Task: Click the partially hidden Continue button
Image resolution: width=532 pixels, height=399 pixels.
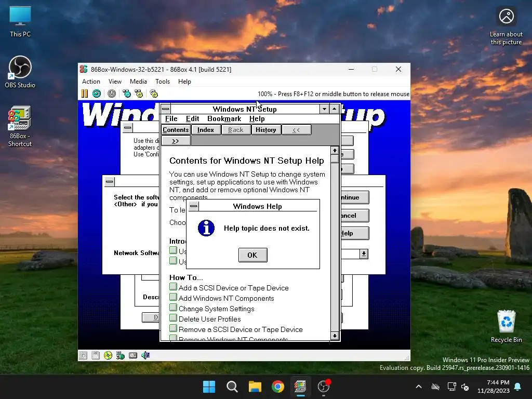Action: point(354,197)
